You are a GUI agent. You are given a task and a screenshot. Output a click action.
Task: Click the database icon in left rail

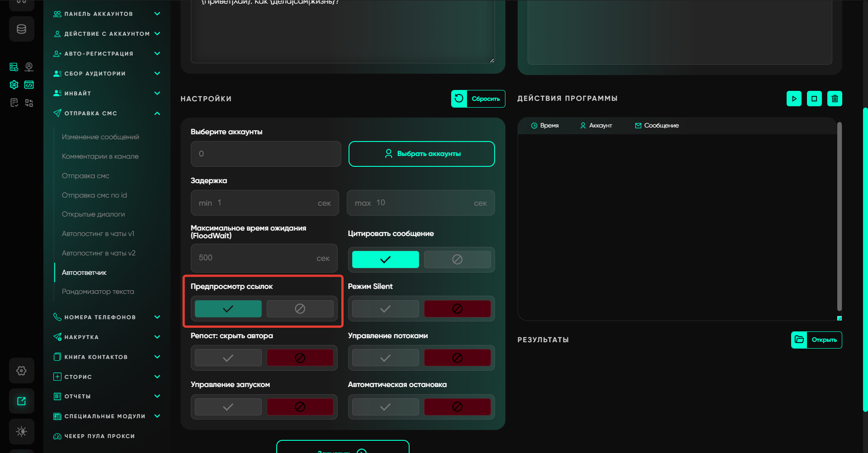(x=21, y=29)
